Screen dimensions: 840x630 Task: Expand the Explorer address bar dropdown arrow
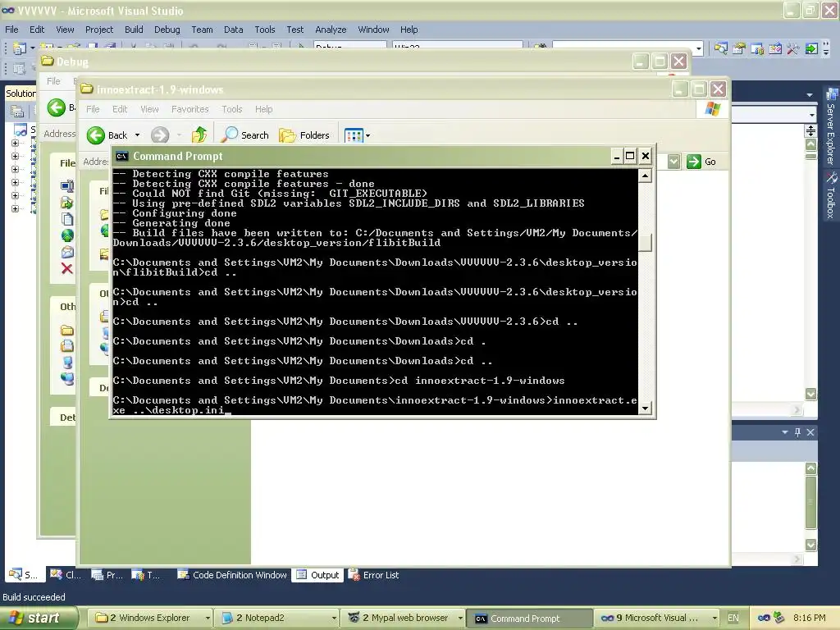pos(674,162)
